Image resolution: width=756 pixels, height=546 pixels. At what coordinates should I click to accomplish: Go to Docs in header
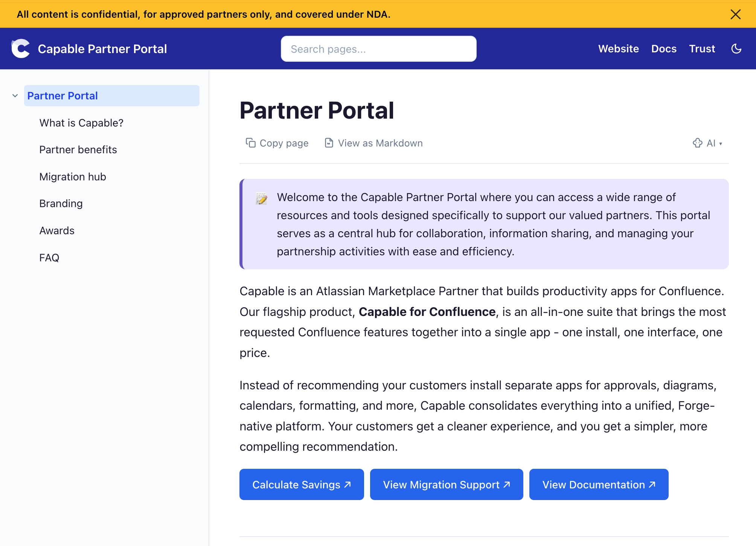(664, 49)
